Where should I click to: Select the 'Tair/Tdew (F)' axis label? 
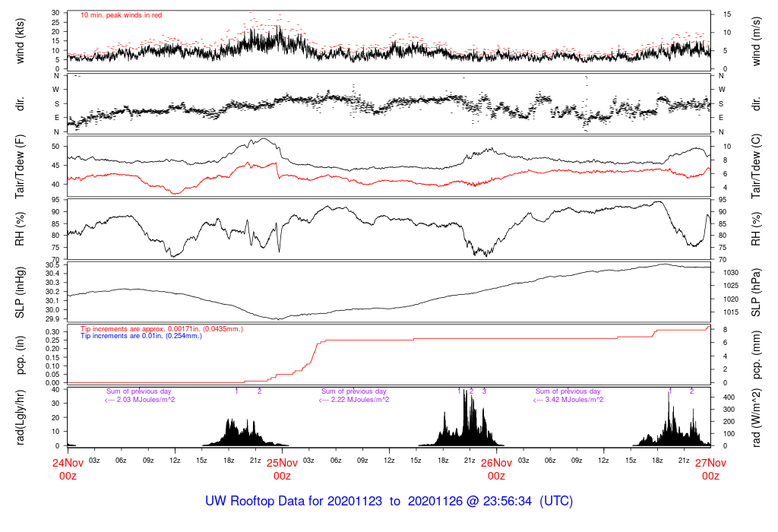click(x=21, y=166)
